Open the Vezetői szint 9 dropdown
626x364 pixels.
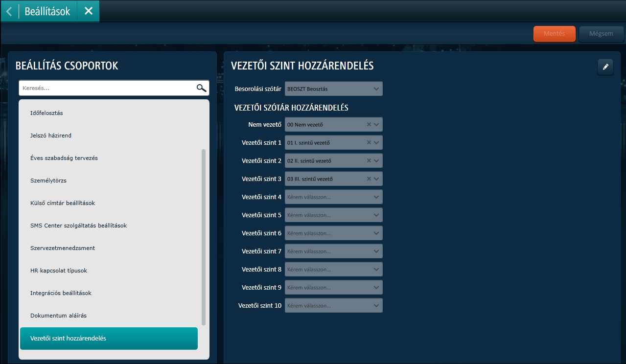click(334, 287)
